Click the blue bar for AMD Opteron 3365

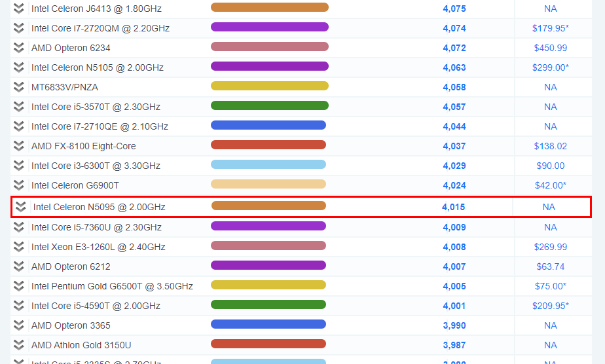coord(268,324)
